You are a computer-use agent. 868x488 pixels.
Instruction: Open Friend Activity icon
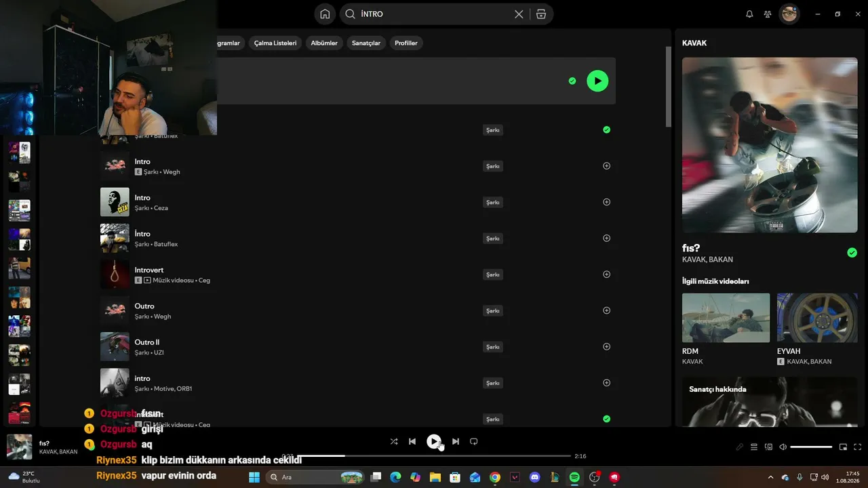[768, 14]
